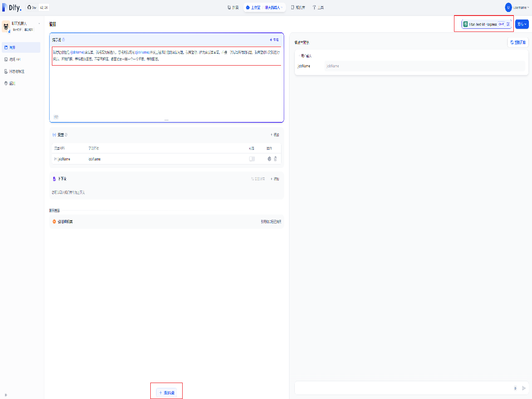This screenshot has width=532, height=399.
Task: Click the Add Feature button at the bottom
Action: [166, 392]
